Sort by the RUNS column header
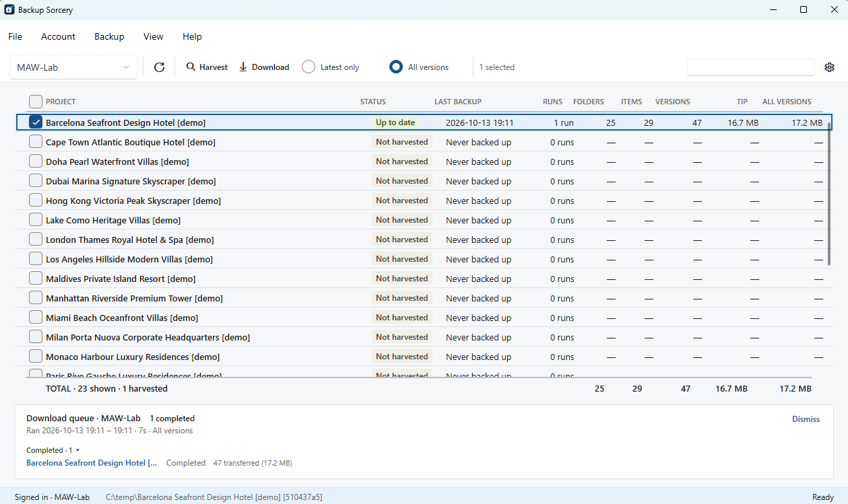Viewport: 848px width, 504px height. tap(552, 102)
